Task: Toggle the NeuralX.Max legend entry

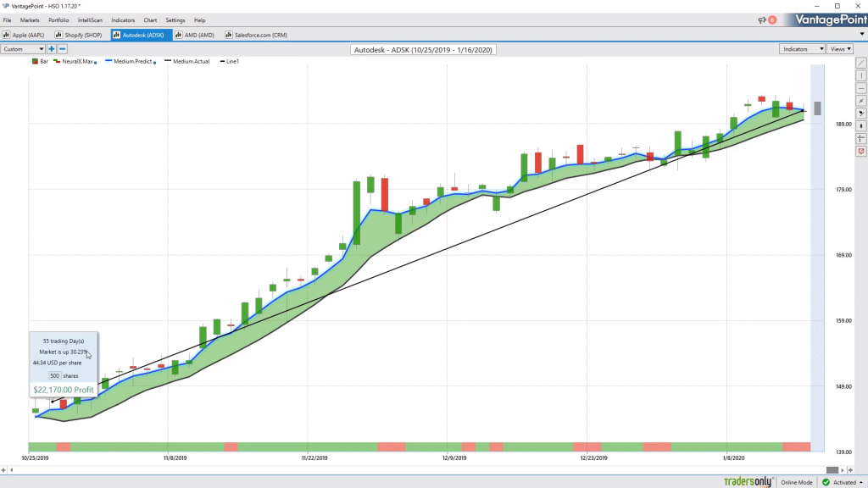Action: [x=75, y=61]
